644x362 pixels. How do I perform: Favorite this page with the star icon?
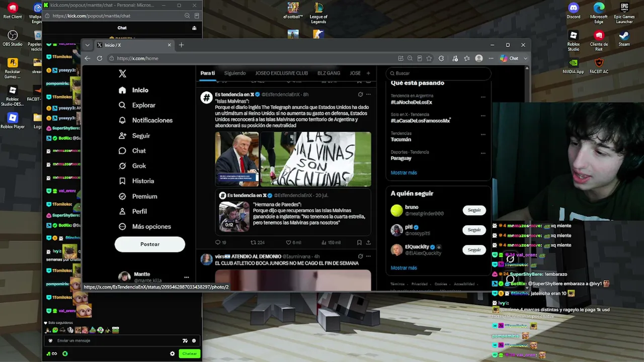pyautogui.click(x=429, y=58)
